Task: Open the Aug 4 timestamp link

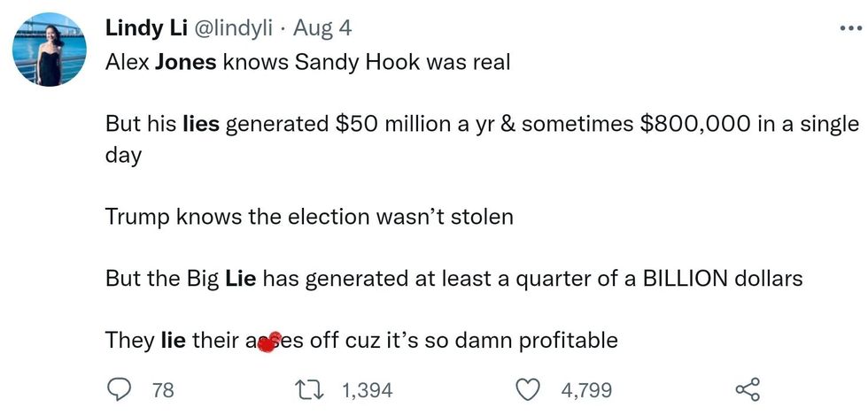Action: click(x=322, y=28)
